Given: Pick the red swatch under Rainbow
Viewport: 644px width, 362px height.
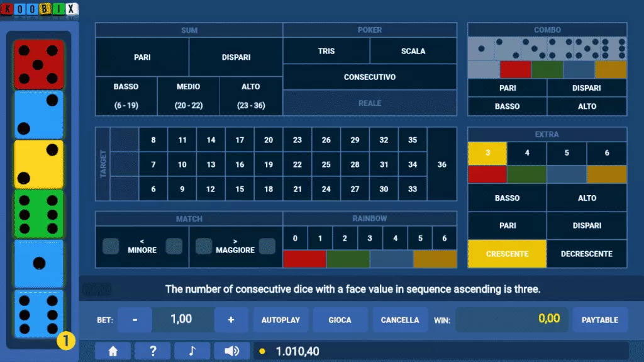Looking at the screenshot, I should click(x=304, y=259).
